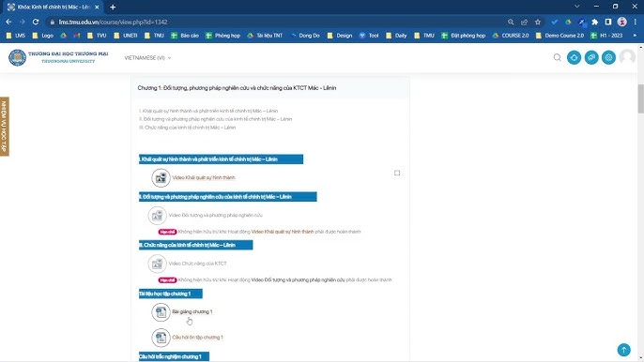The height and width of the screenshot is (362, 644).
Task: Open the site search magnifier icon
Action: pyautogui.click(x=558, y=57)
